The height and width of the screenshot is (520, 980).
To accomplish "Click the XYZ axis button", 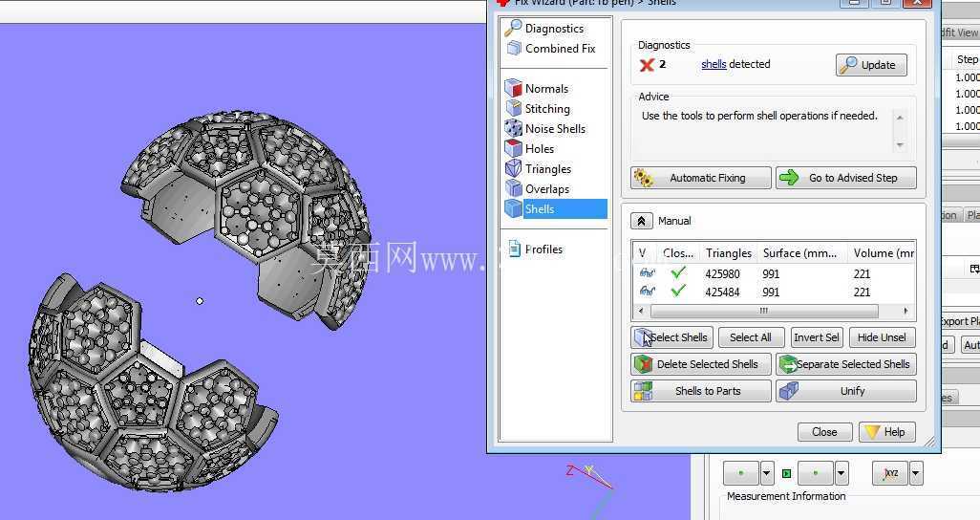I will [x=890, y=473].
